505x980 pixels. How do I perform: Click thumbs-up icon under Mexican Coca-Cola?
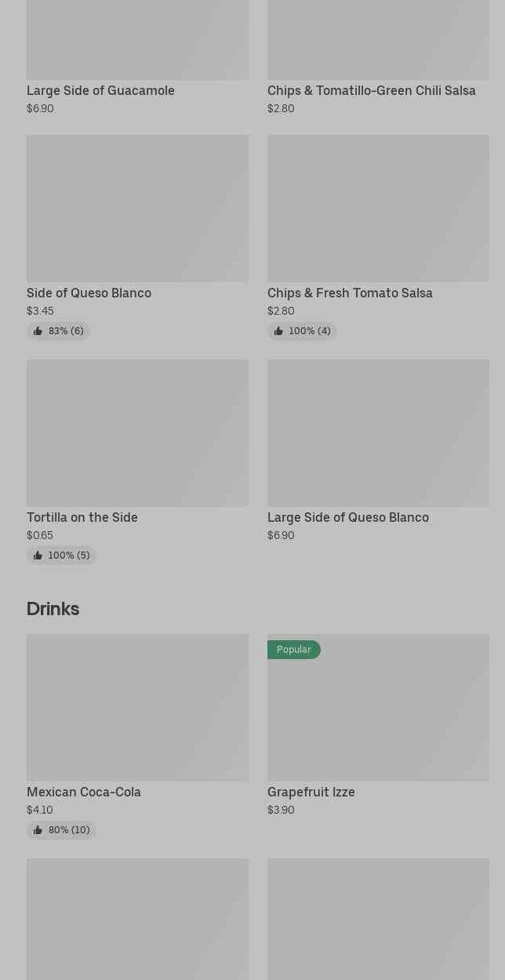[38, 830]
